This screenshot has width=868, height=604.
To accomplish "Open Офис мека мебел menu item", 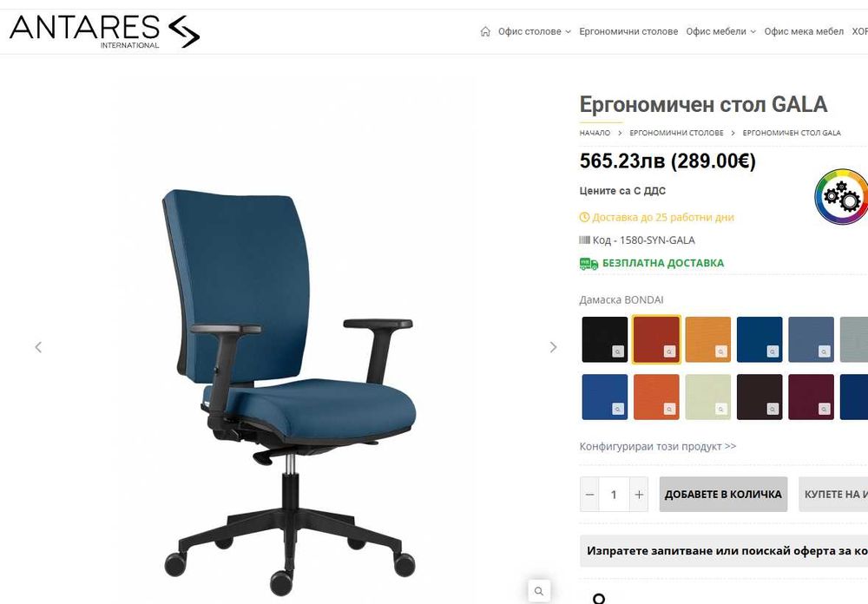I will point(804,31).
